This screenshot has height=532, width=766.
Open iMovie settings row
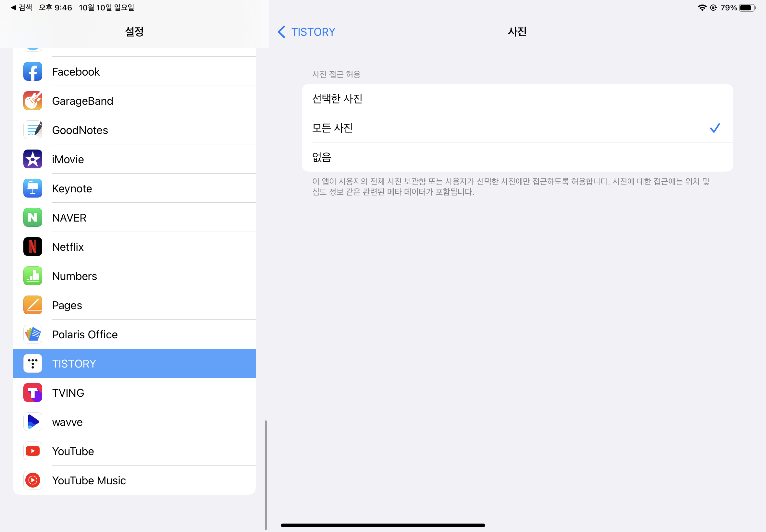[134, 159]
